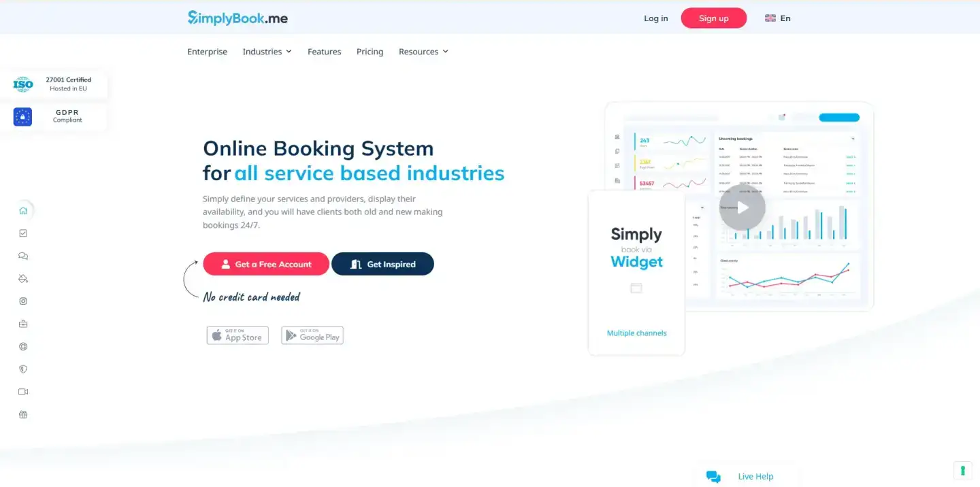The width and height of the screenshot is (980, 487).
Task: Open the En language selector
Action: [x=778, y=18]
